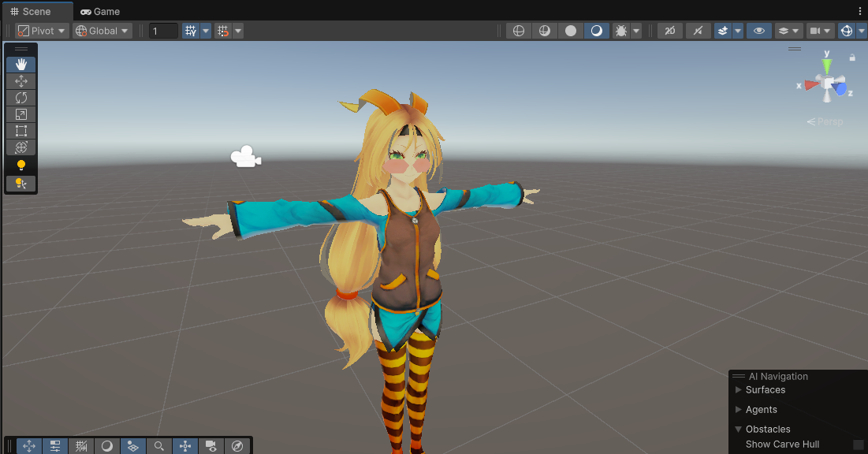Screen dimensions: 868x454
Task: Toggle grid visibility button
Action: [191, 31]
